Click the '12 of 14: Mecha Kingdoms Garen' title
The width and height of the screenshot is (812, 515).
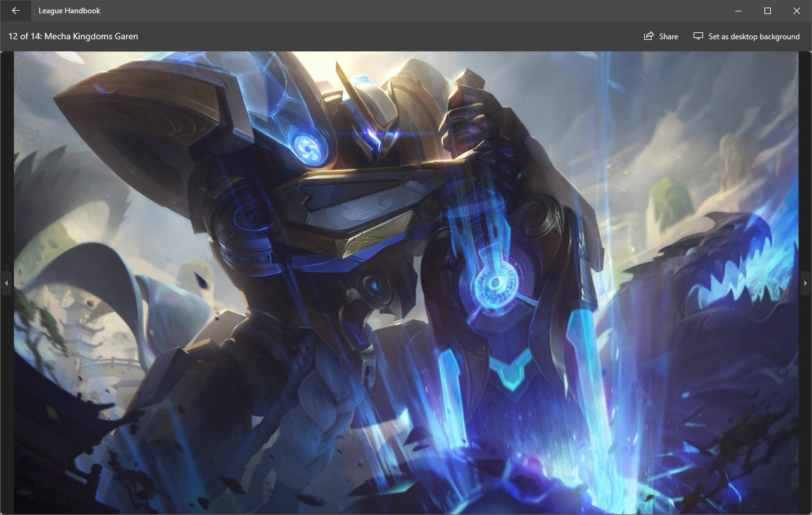73,37
